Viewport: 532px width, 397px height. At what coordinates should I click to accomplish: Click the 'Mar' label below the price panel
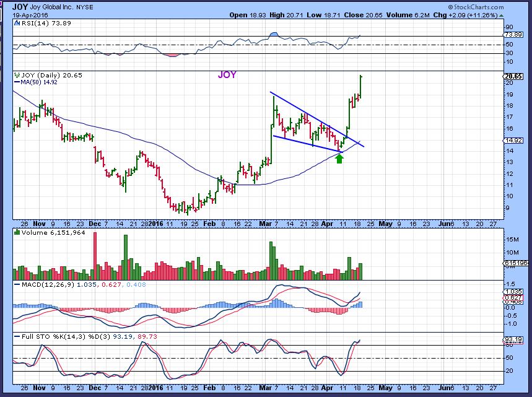point(265,224)
